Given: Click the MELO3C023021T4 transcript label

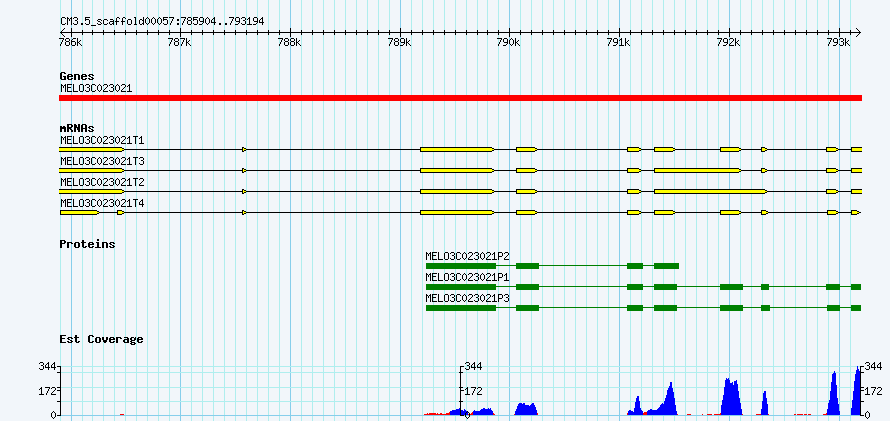Looking at the screenshot, I should (x=102, y=203).
